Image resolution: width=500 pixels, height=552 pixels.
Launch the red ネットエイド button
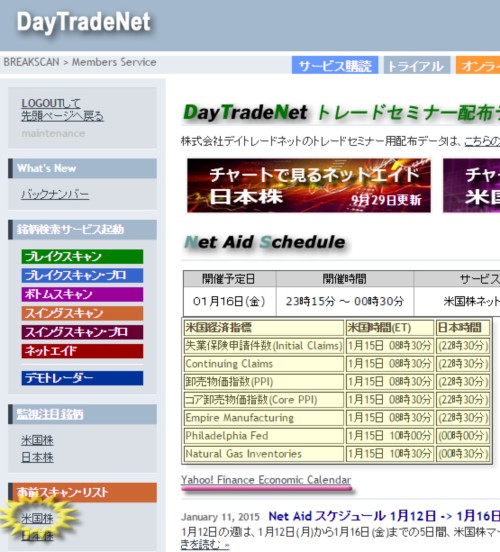pyautogui.click(x=82, y=351)
